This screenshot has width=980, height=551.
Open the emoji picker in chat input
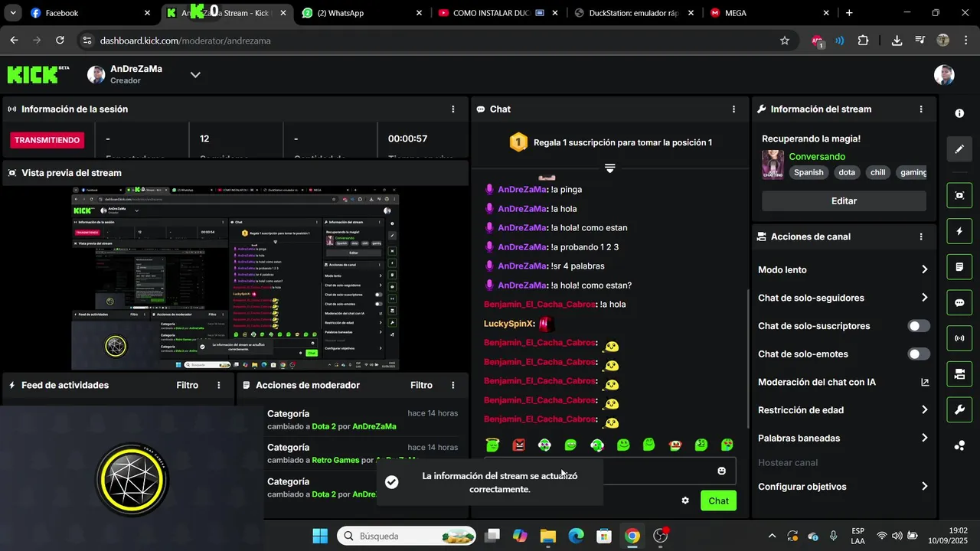[721, 471]
